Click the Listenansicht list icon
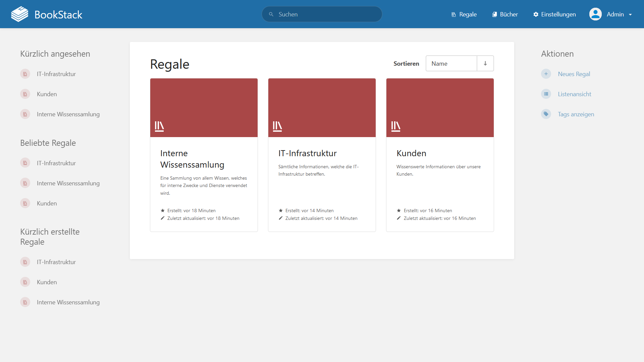 click(x=546, y=94)
